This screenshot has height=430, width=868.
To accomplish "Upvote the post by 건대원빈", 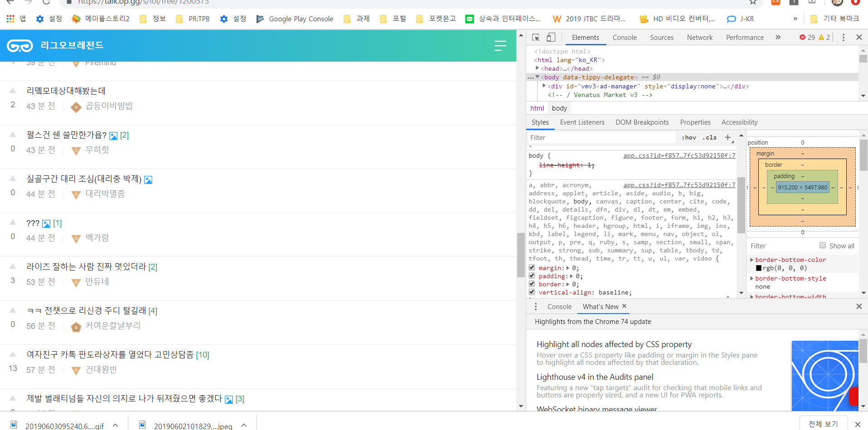I will click(x=13, y=354).
